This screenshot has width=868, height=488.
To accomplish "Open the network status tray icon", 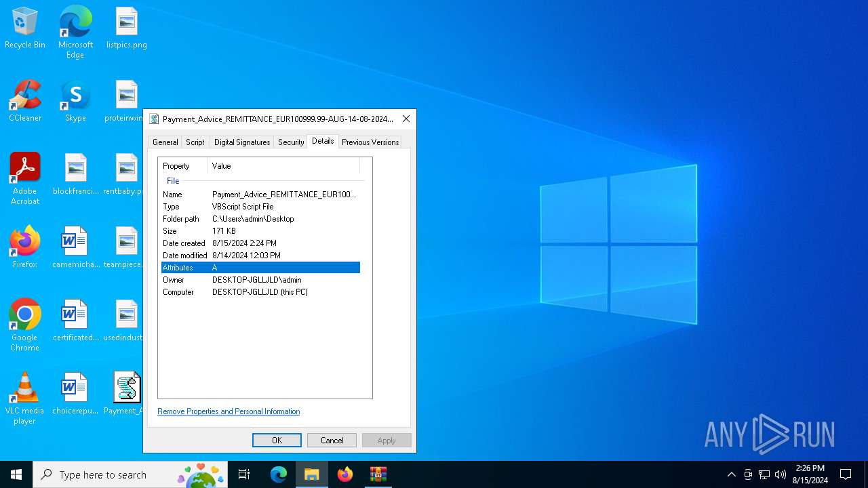I will pyautogui.click(x=764, y=474).
